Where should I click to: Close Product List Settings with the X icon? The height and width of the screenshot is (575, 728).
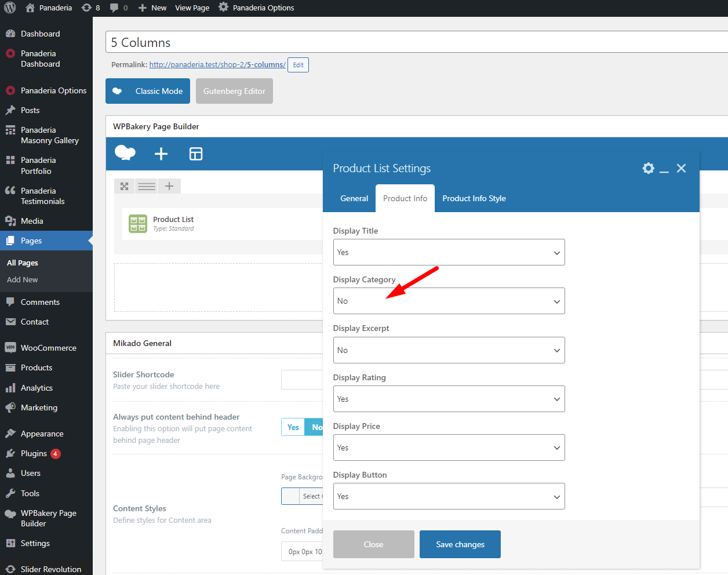(x=681, y=168)
